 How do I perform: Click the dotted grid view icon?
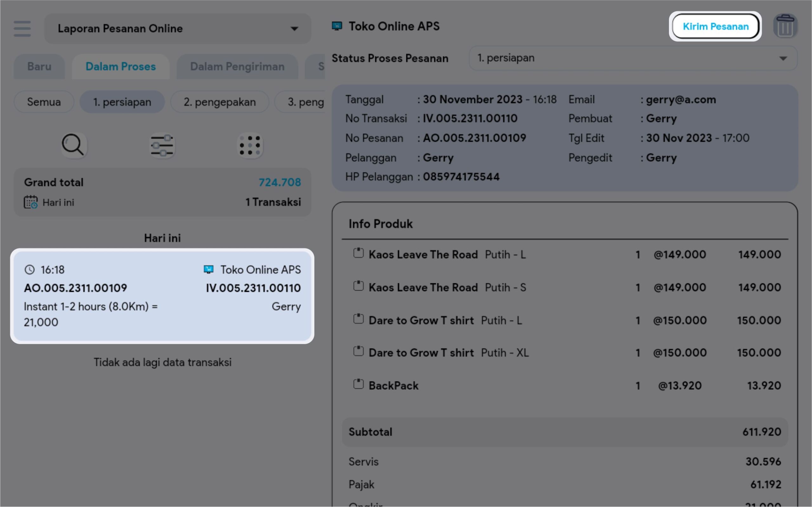[250, 145]
